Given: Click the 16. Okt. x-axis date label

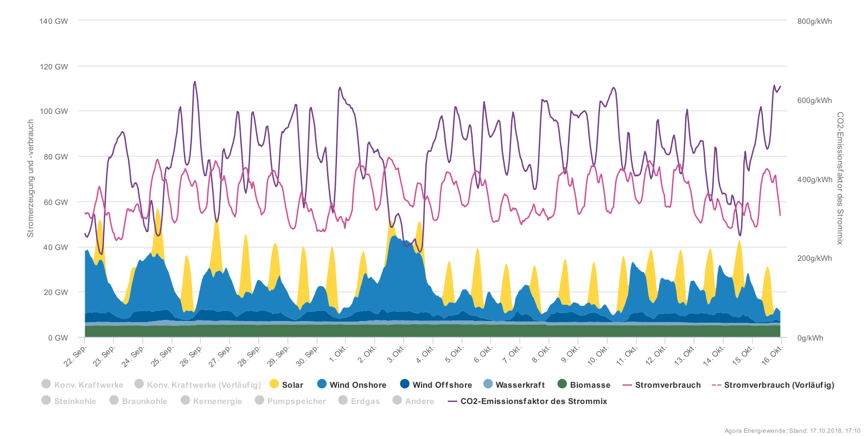Looking at the screenshot, I should [772, 355].
